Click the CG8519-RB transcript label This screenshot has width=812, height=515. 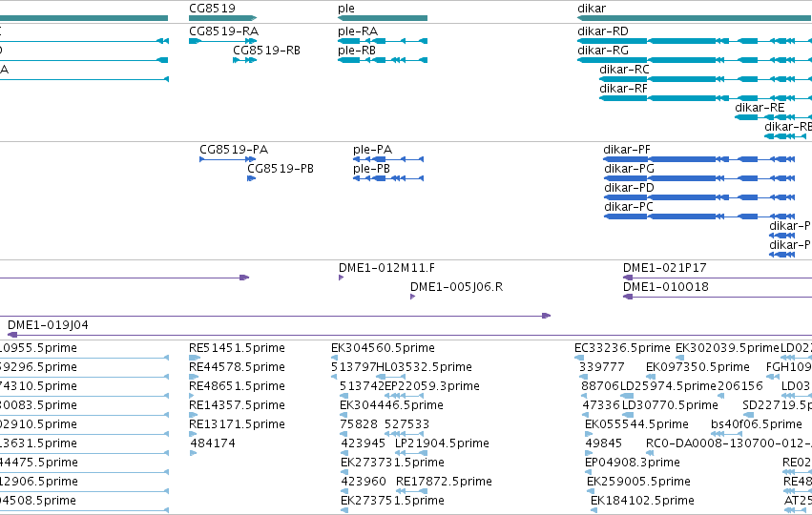(267, 51)
